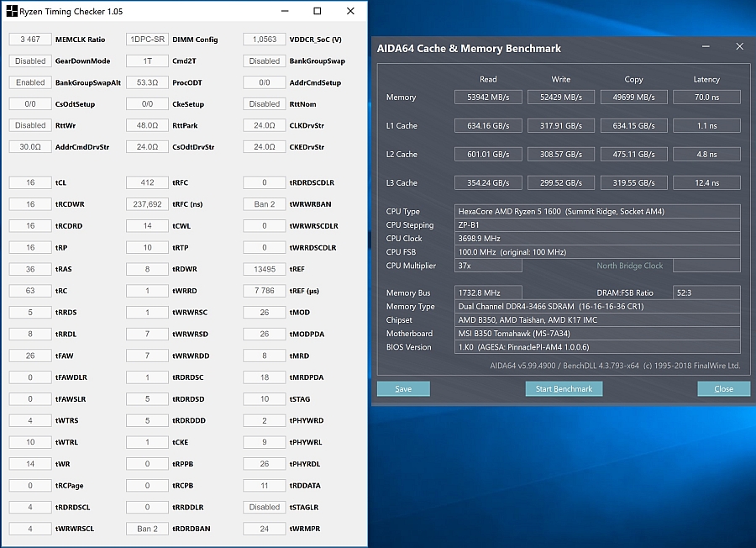756x548 pixels.
Task: Click the ProcODT 53.3Ω field
Action: (148, 82)
